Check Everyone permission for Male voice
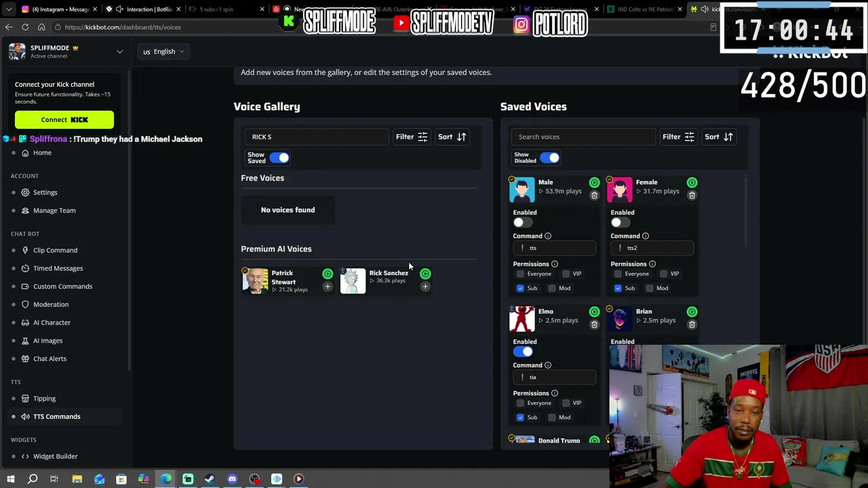 pyautogui.click(x=520, y=274)
